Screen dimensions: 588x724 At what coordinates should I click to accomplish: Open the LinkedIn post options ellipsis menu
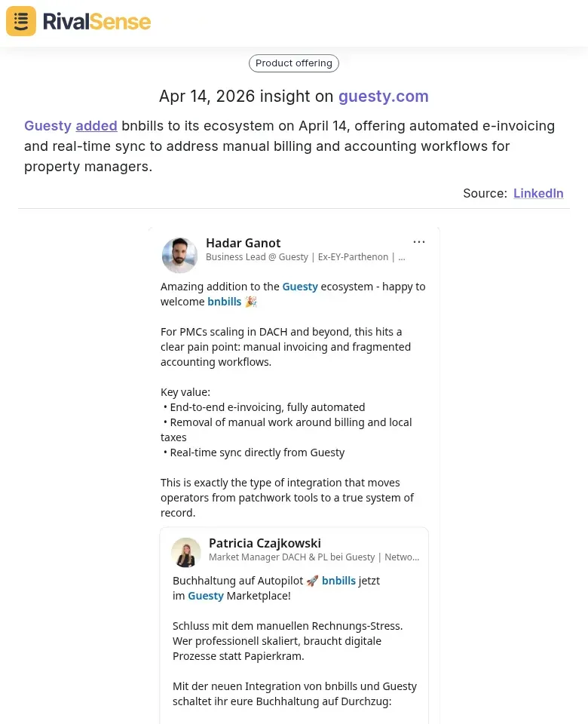coord(419,241)
